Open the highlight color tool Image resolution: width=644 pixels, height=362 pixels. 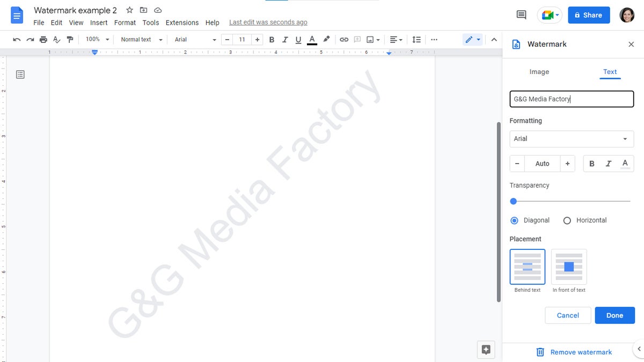tap(326, 40)
